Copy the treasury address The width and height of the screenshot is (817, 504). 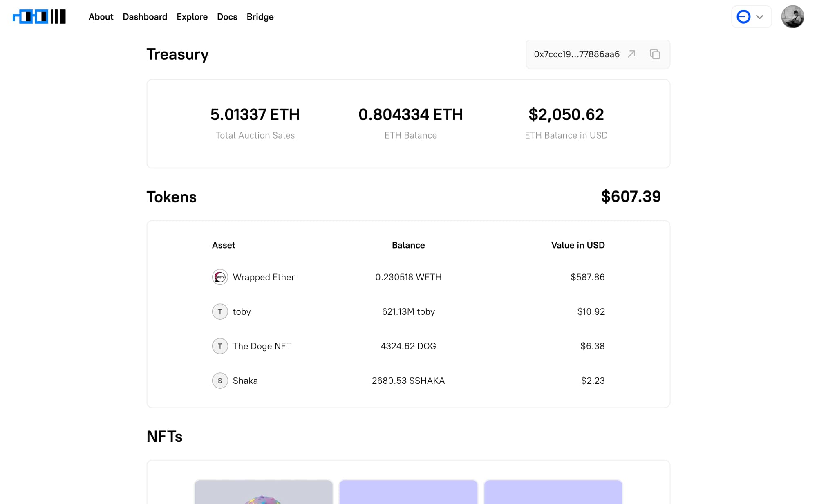coord(655,54)
